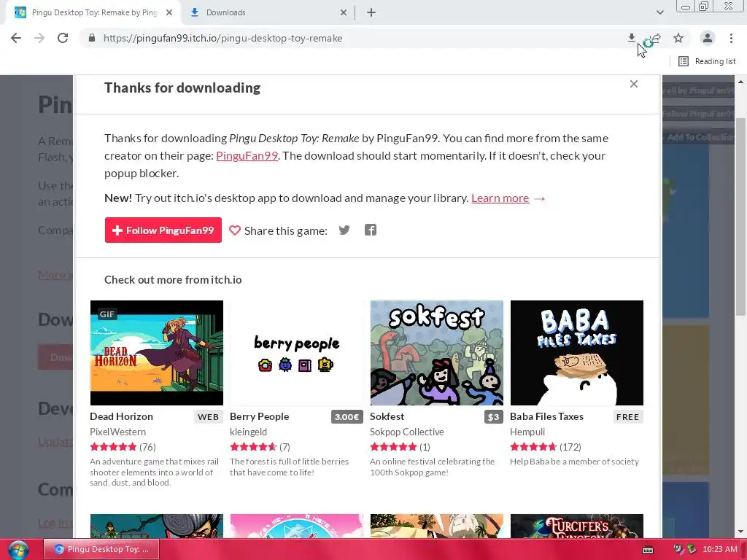Open the PixelWestern author link

click(117, 432)
